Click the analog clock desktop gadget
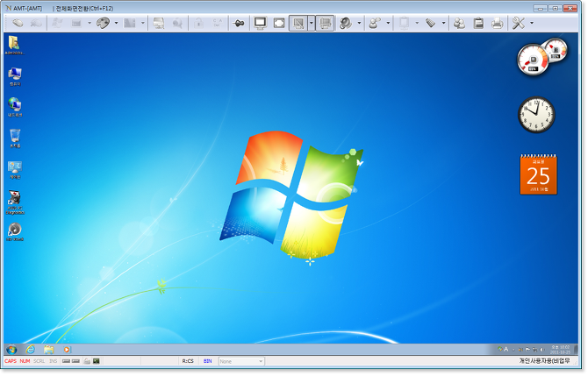The height and width of the screenshot is (376, 588). [x=536, y=115]
